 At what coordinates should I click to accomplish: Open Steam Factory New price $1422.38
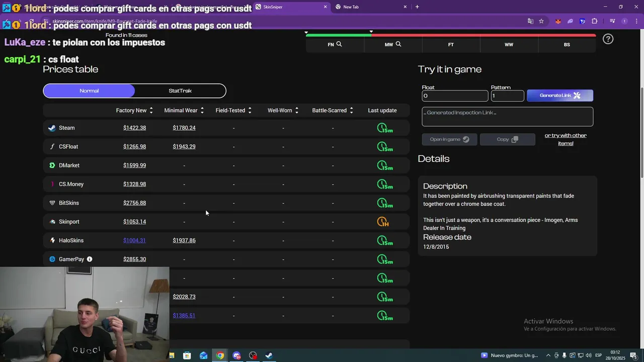point(134,128)
